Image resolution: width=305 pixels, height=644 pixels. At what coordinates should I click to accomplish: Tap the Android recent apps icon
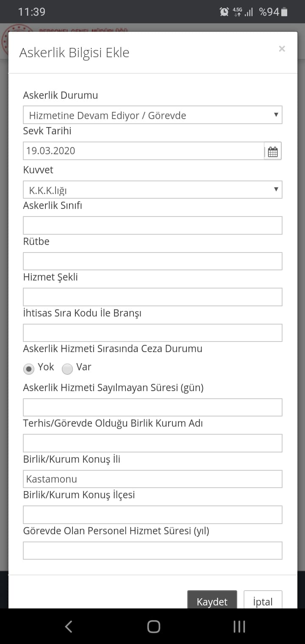(x=239, y=626)
